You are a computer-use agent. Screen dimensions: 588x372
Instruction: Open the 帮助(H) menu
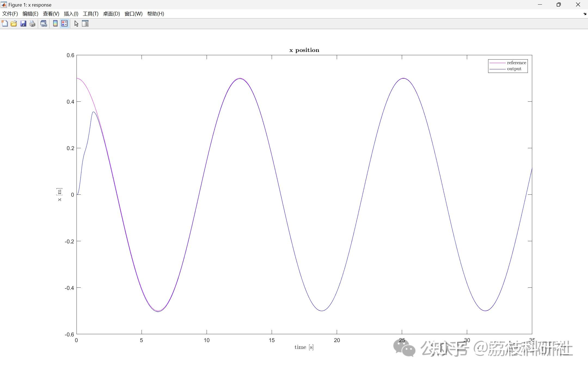click(155, 14)
